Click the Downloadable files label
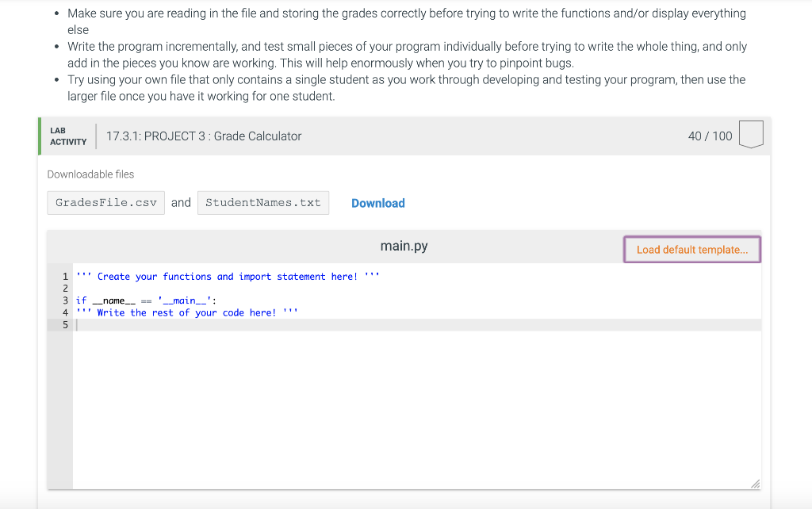 click(90, 174)
